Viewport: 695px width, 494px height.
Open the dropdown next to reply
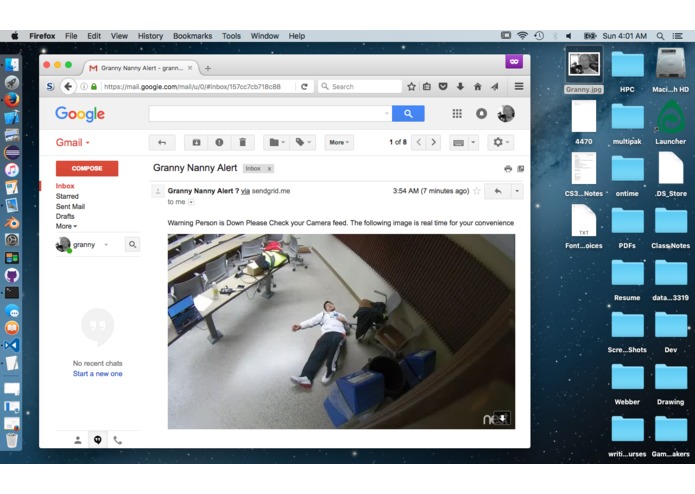pyautogui.click(x=517, y=191)
